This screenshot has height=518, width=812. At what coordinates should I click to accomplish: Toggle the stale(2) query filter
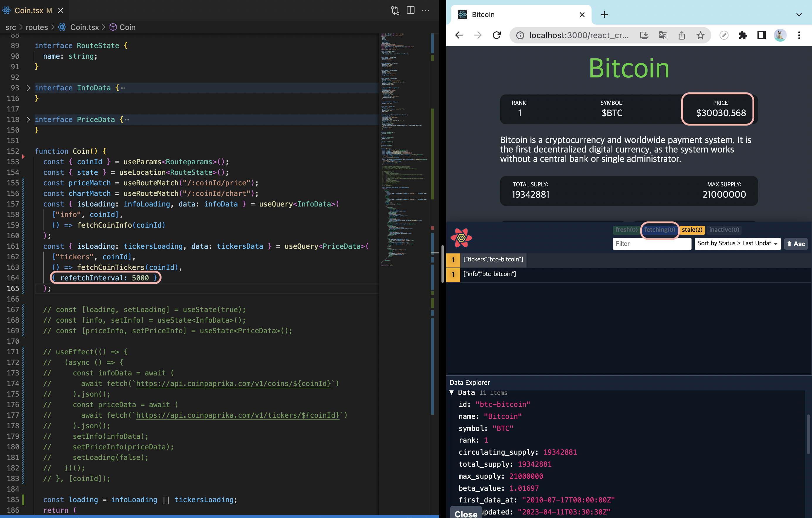click(x=692, y=230)
